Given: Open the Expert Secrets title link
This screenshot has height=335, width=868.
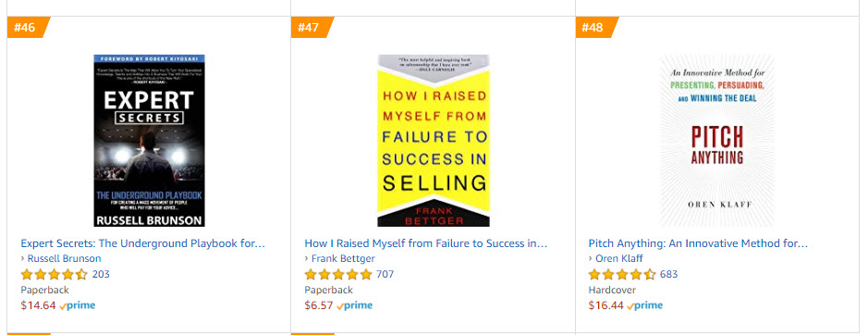Looking at the screenshot, I should coord(143,243).
